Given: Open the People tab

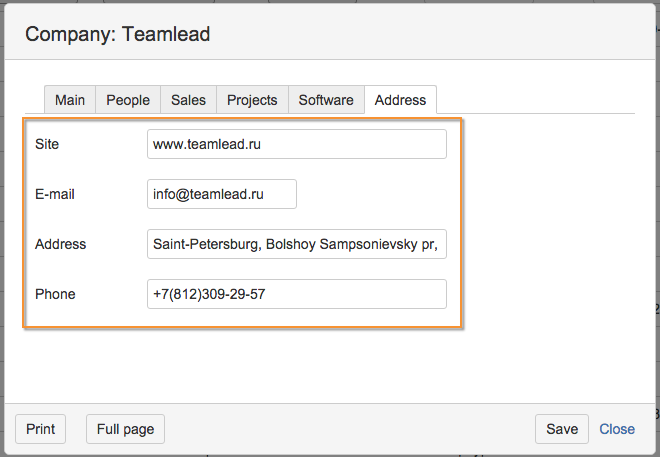Looking at the screenshot, I should coord(128,100).
